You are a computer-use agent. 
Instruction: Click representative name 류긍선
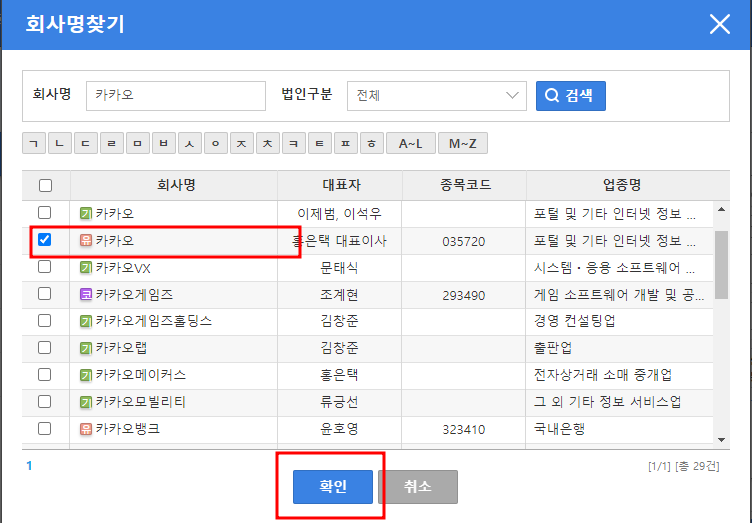click(339, 402)
